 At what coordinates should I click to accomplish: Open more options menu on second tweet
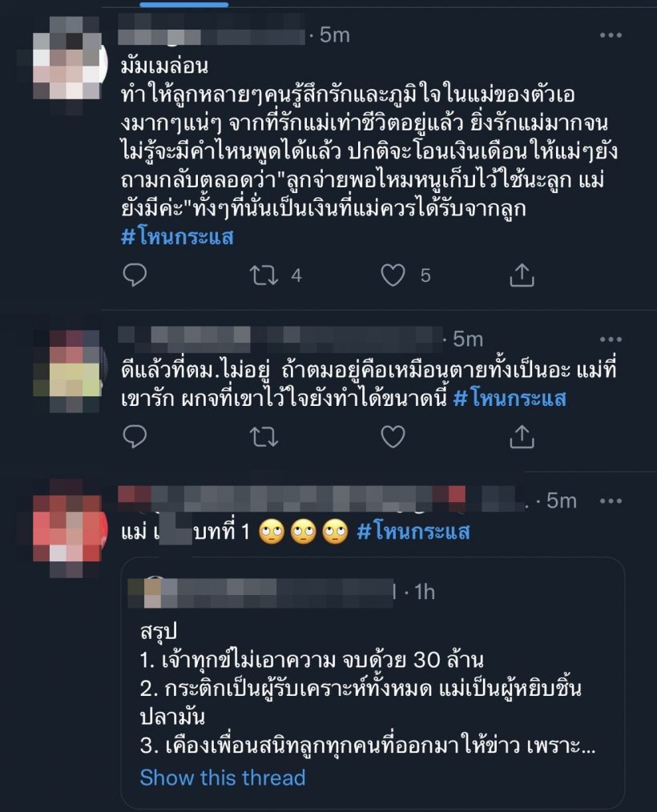611,340
